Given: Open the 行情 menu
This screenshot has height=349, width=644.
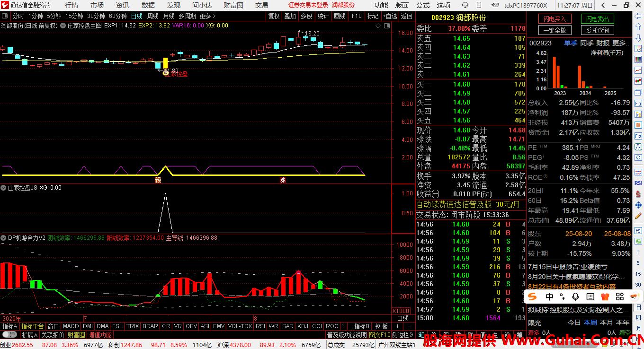Looking at the screenshot, I should coord(72,5).
